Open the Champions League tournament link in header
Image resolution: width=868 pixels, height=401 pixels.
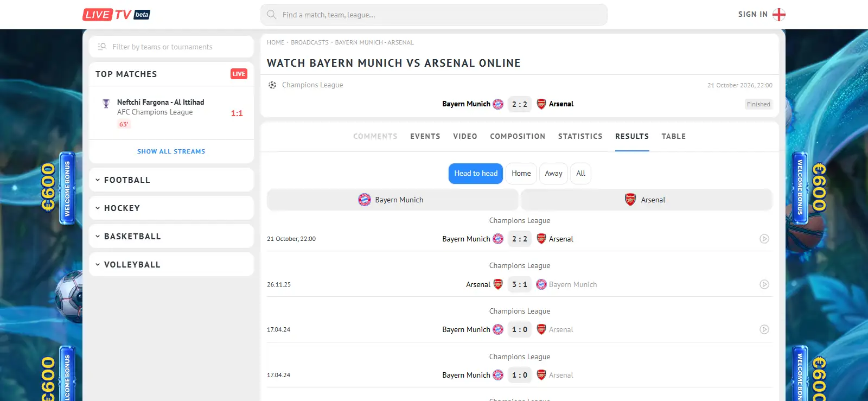pyautogui.click(x=312, y=85)
